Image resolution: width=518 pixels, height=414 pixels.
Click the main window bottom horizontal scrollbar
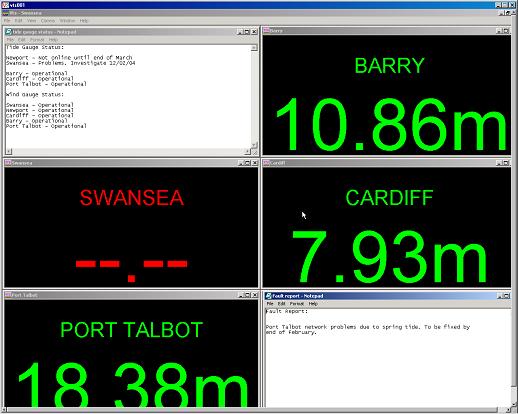[x=252, y=410]
